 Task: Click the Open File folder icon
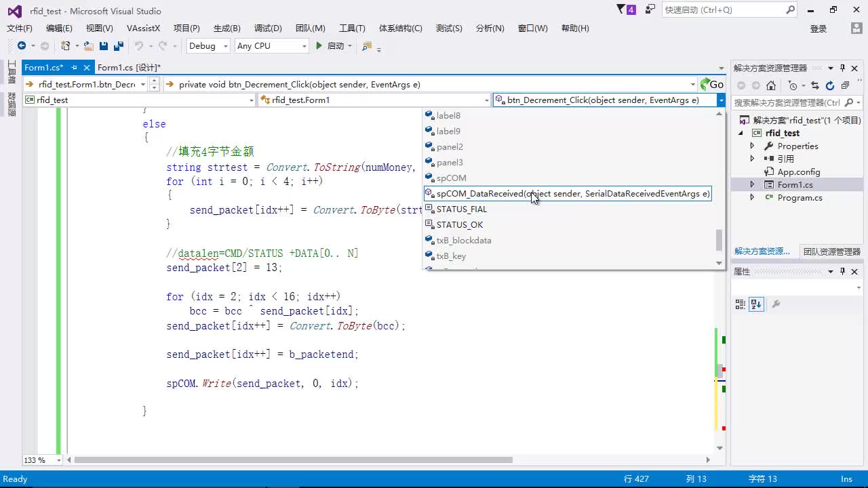88,46
